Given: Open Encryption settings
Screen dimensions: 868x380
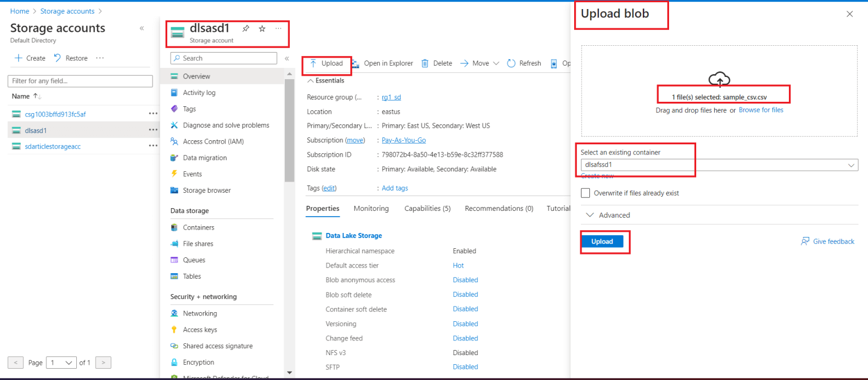Looking at the screenshot, I should (x=198, y=362).
